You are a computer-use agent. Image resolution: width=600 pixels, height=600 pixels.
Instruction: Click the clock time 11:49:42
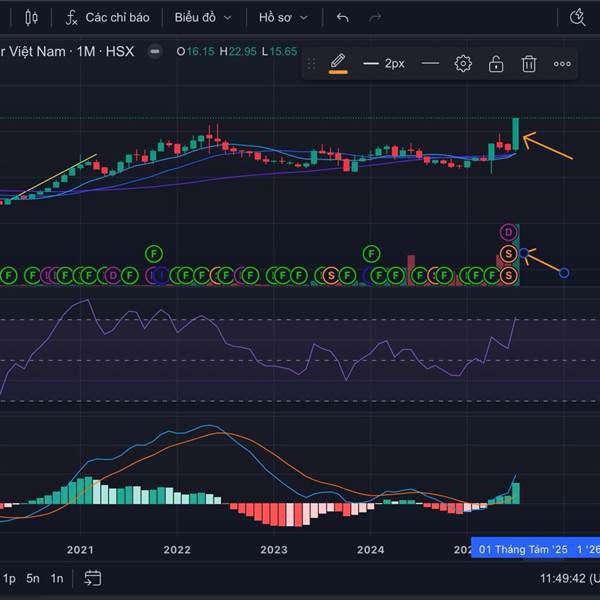(x=562, y=578)
